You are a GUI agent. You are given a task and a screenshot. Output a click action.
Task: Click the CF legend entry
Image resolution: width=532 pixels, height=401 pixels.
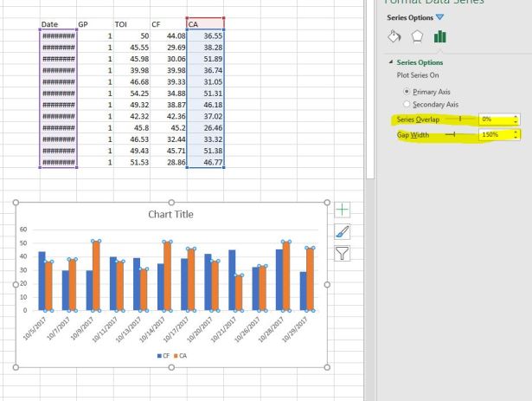tap(163, 356)
